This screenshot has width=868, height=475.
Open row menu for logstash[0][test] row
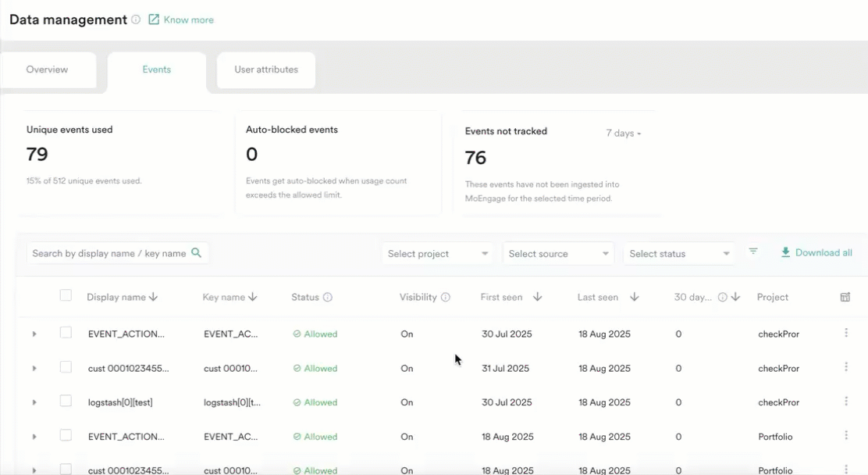[x=846, y=402]
